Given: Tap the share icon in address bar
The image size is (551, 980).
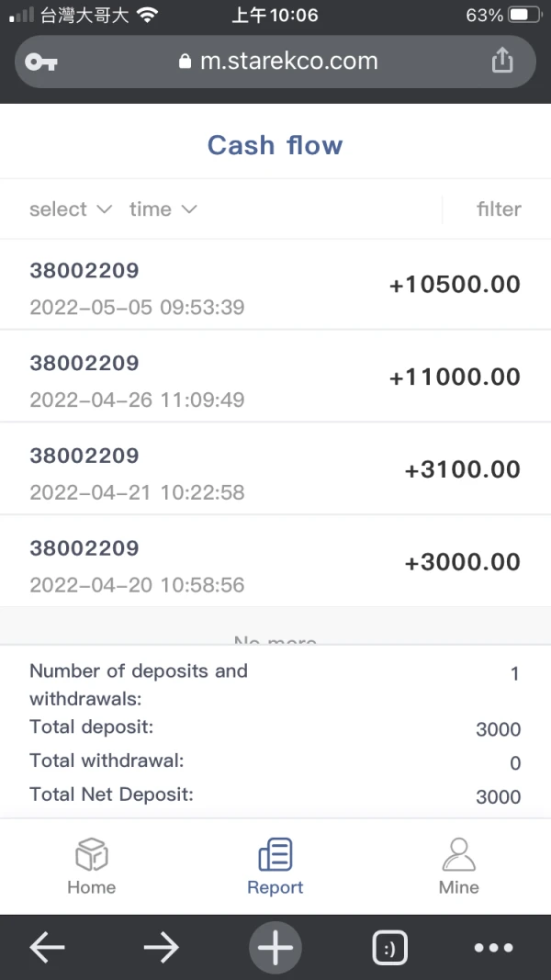Looking at the screenshot, I should click(501, 61).
